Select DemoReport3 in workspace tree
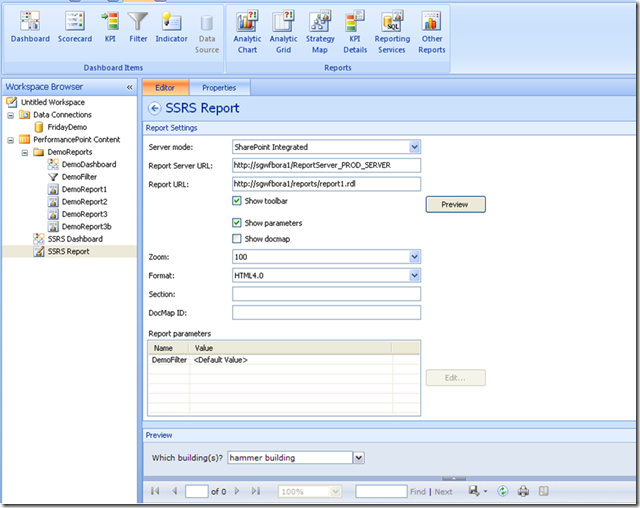The width and height of the screenshot is (640, 508). (84, 214)
